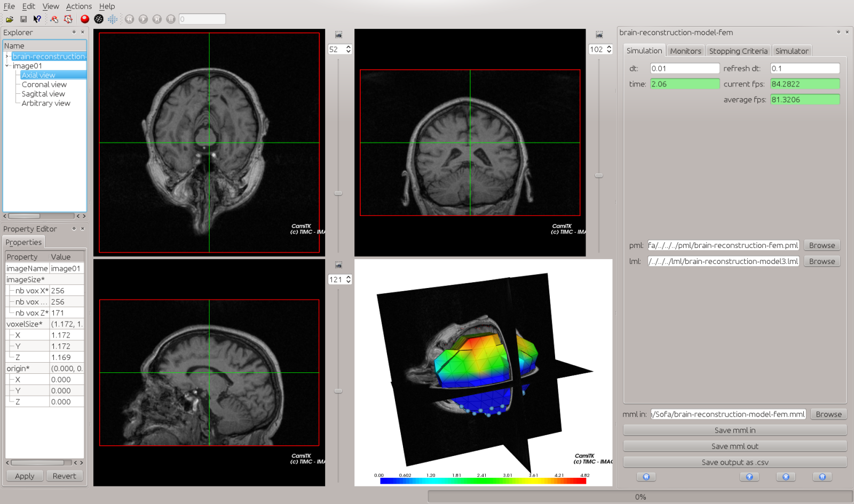Image resolution: width=854 pixels, height=504 pixels.
Task: Click the open file folder icon
Action: click(10, 19)
